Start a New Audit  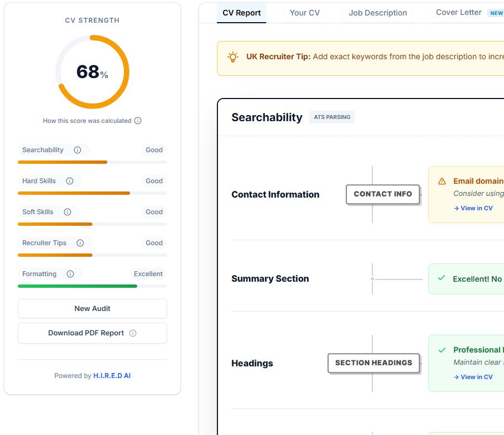point(92,309)
